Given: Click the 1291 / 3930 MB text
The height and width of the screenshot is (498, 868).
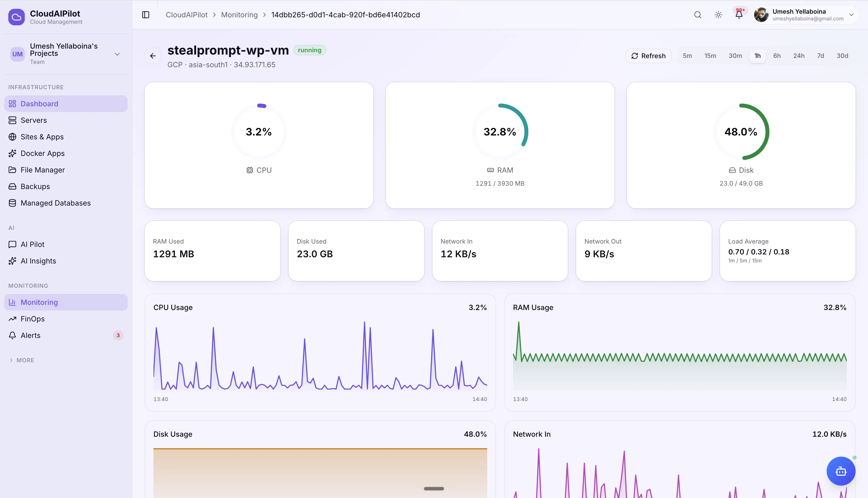Looking at the screenshot, I should coord(500,183).
